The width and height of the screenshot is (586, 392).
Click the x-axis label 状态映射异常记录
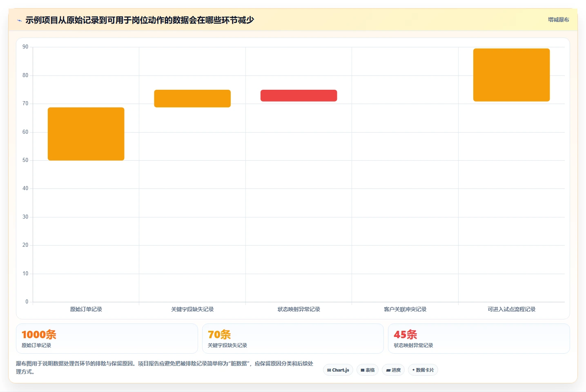coord(299,309)
